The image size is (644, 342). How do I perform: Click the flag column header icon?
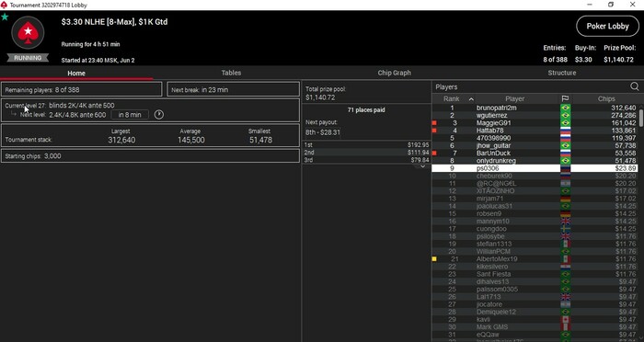pos(565,98)
